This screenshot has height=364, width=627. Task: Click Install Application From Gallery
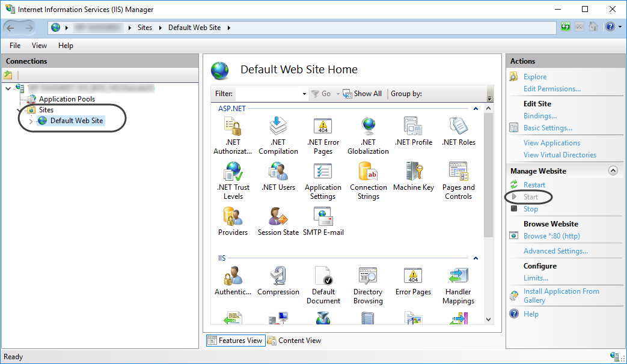(561, 296)
